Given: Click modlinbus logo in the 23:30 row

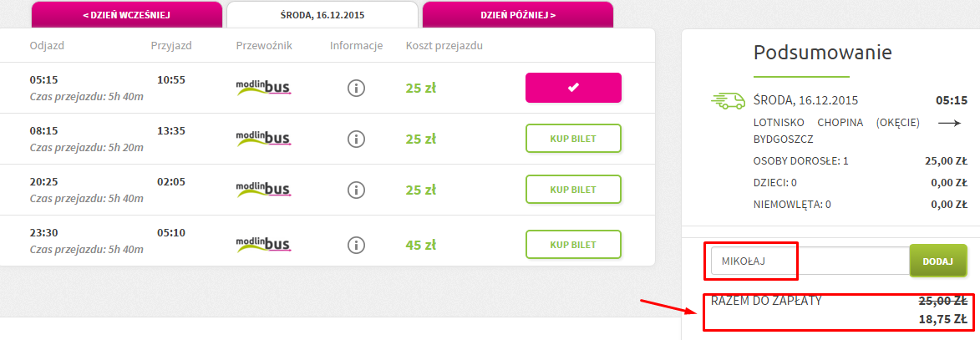Looking at the screenshot, I should point(264,244).
